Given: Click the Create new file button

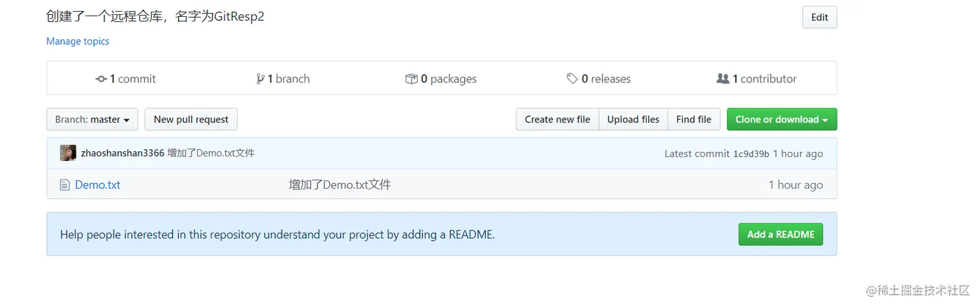Looking at the screenshot, I should tap(557, 119).
